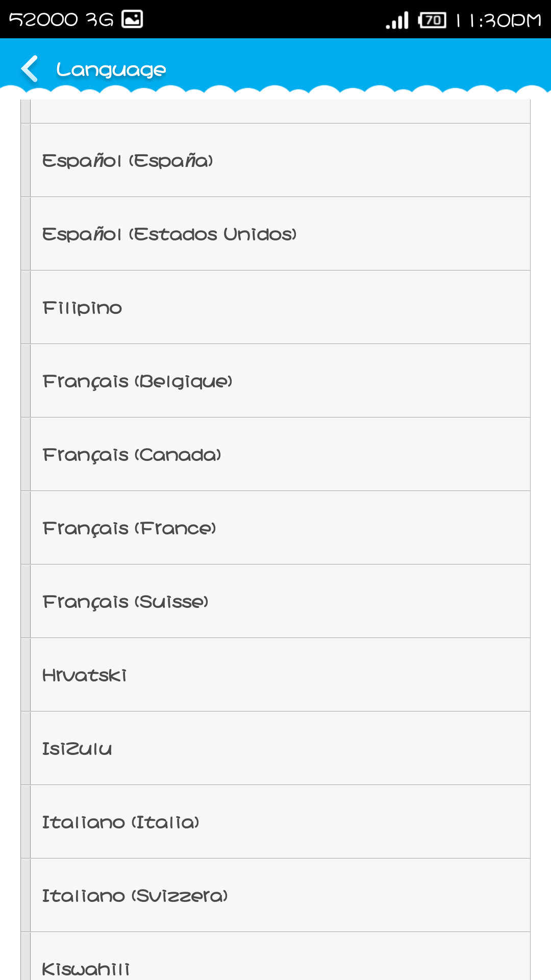The height and width of the screenshot is (980, 551).
Task: Tap the clock showing 11:30PM
Action: point(498,20)
